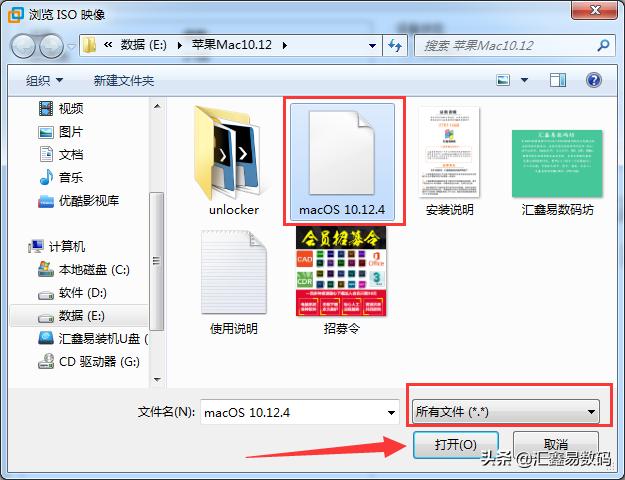Click the 取消 button
Image resolution: width=625 pixels, height=480 pixels.
556,444
